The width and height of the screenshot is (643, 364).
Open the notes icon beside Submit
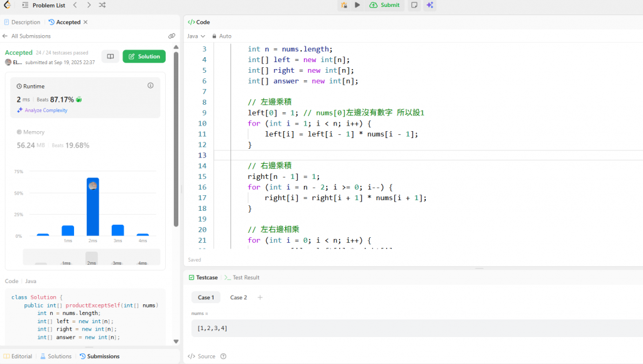tap(414, 5)
